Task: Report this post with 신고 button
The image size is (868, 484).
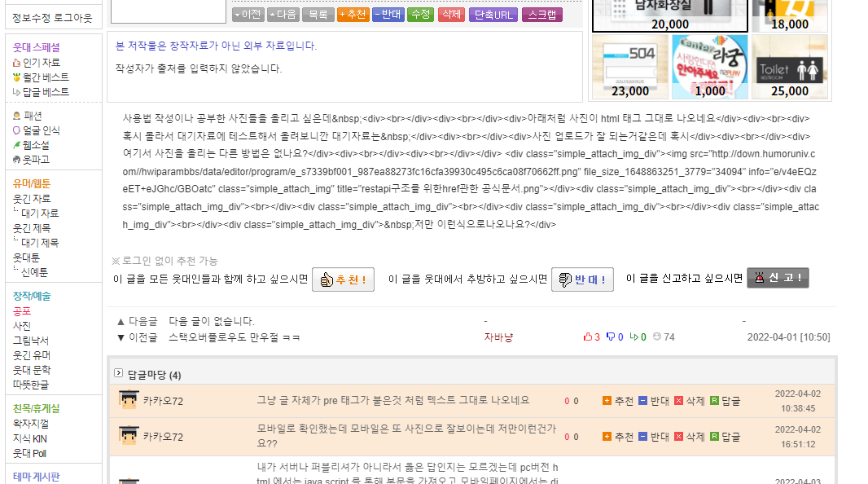Action: click(778, 279)
